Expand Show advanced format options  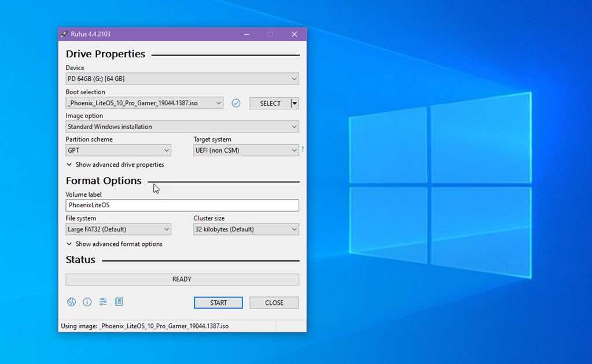[115, 244]
